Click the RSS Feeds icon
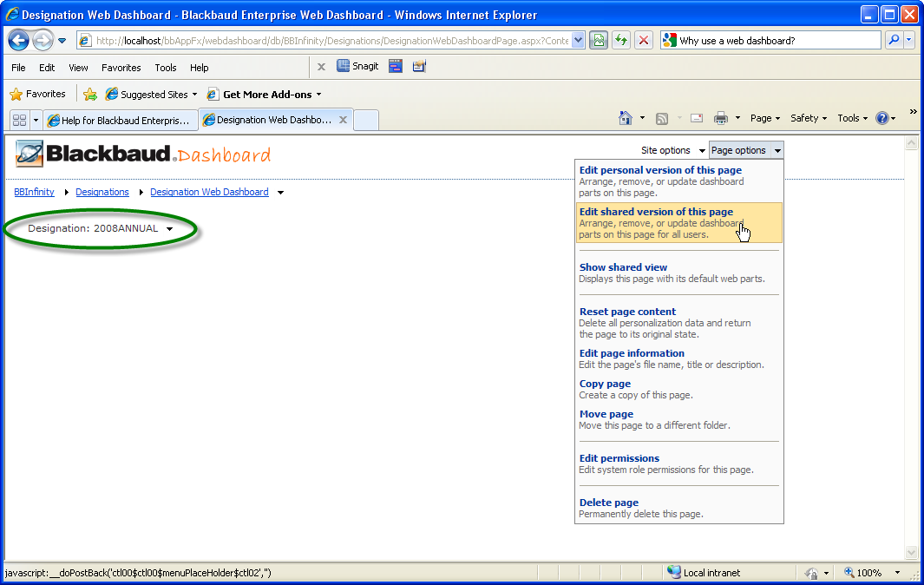Image resolution: width=924 pixels, height=585 pixels. [x=662, y=119]
